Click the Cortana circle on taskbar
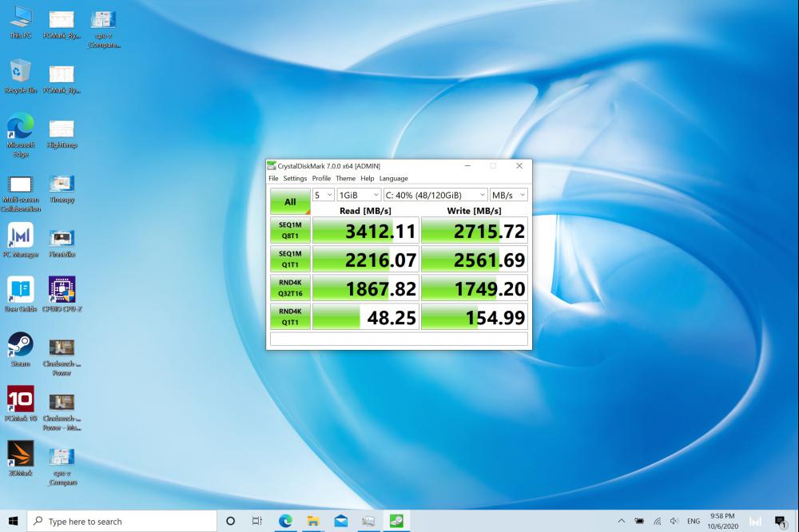 tap(230, 521)
